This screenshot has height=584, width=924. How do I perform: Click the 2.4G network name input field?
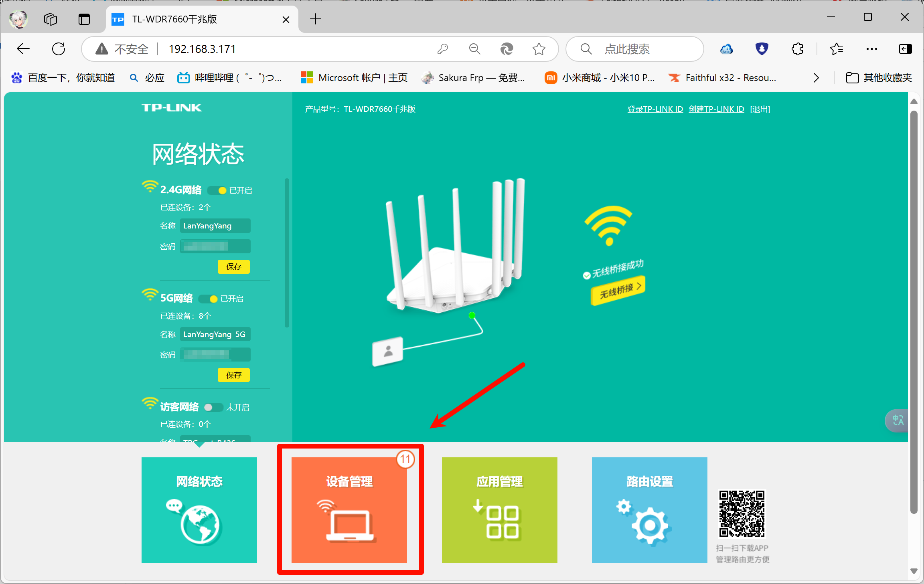click(x=215, y=226)
